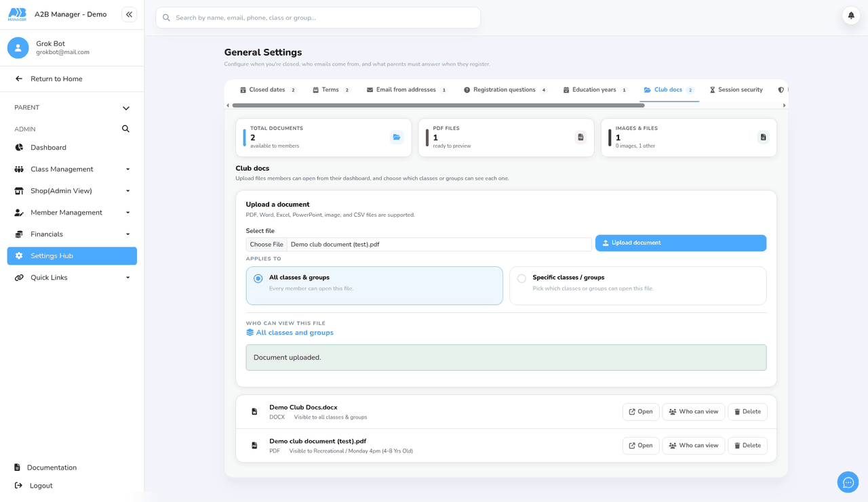
Task: Click Who can view for Demo club document (test).pdf
Action: 693,446
